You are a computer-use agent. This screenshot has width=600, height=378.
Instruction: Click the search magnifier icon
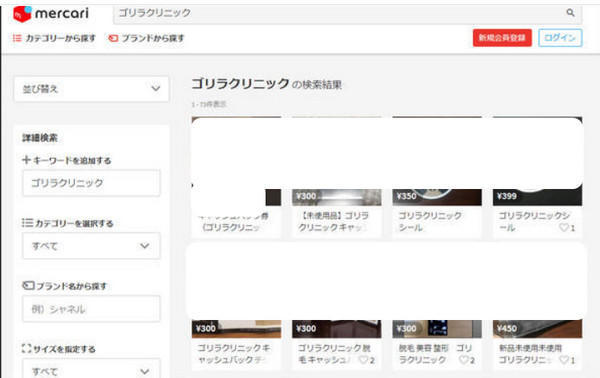click(x=570, y=13)
